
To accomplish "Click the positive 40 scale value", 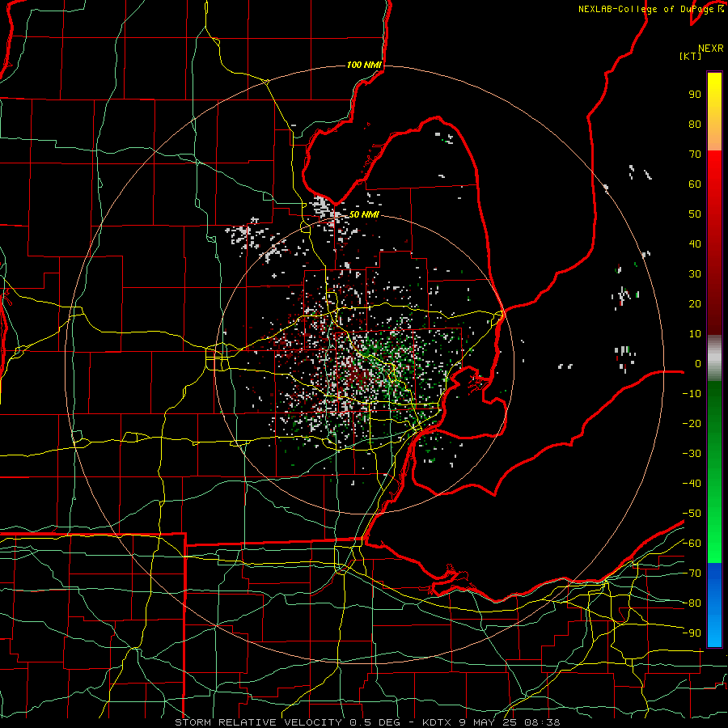I will click(x=695, y=243).
